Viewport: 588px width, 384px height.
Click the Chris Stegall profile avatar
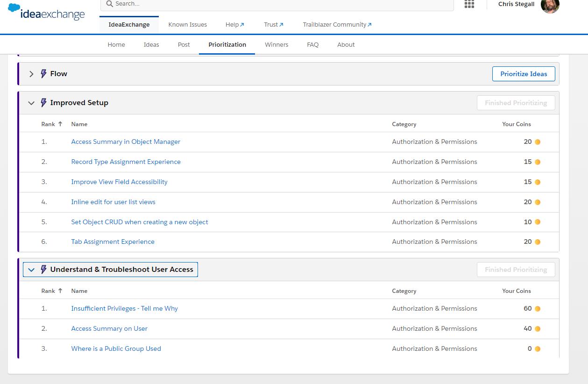pyautogui.click(x=550, y=6)
